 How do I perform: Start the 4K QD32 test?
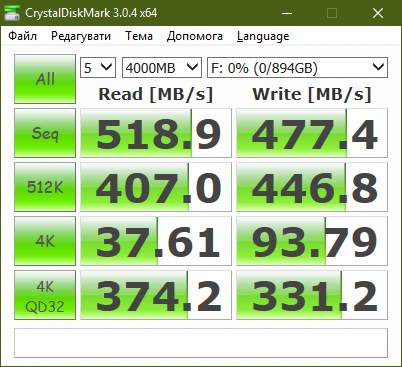point(45,295)
